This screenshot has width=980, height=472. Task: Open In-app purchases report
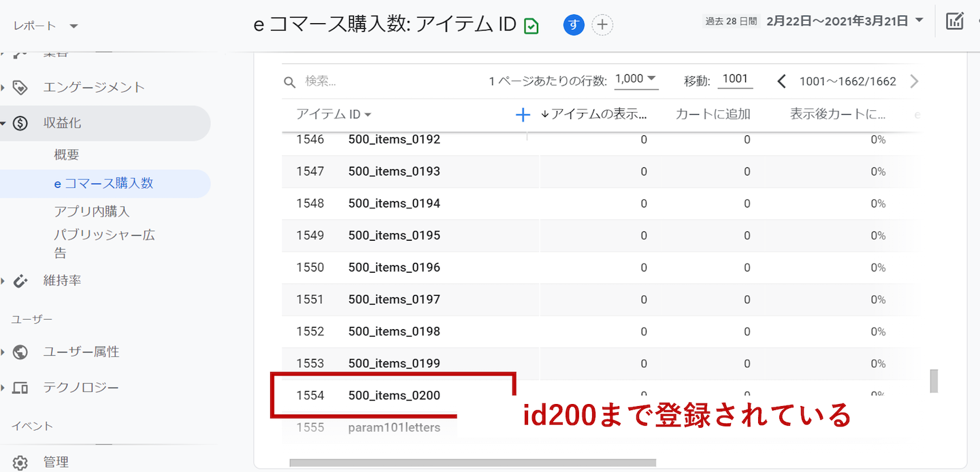click(92, 212)
